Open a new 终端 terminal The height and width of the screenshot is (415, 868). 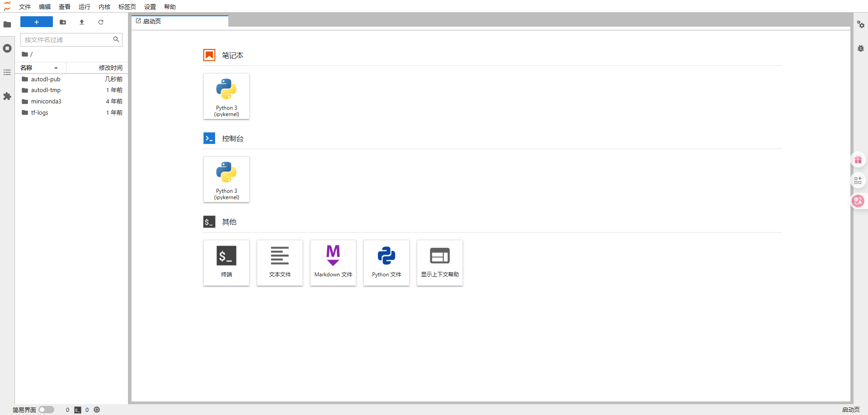tap(226, 263)
